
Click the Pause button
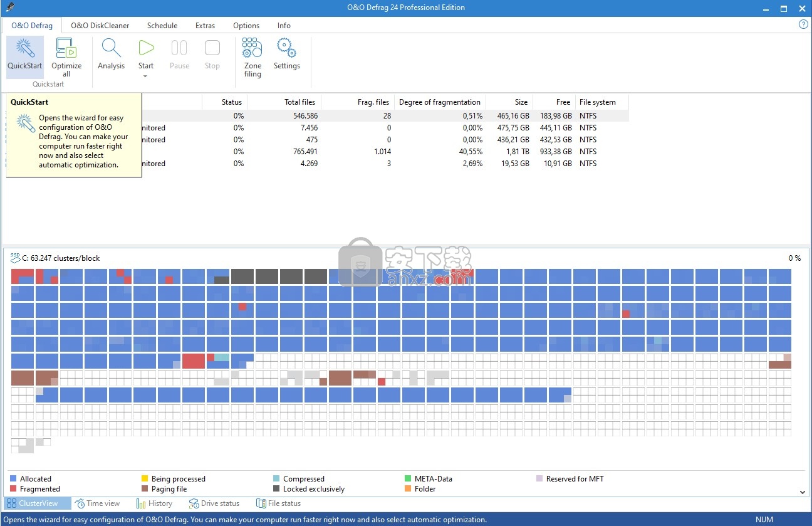pos(179,55)
